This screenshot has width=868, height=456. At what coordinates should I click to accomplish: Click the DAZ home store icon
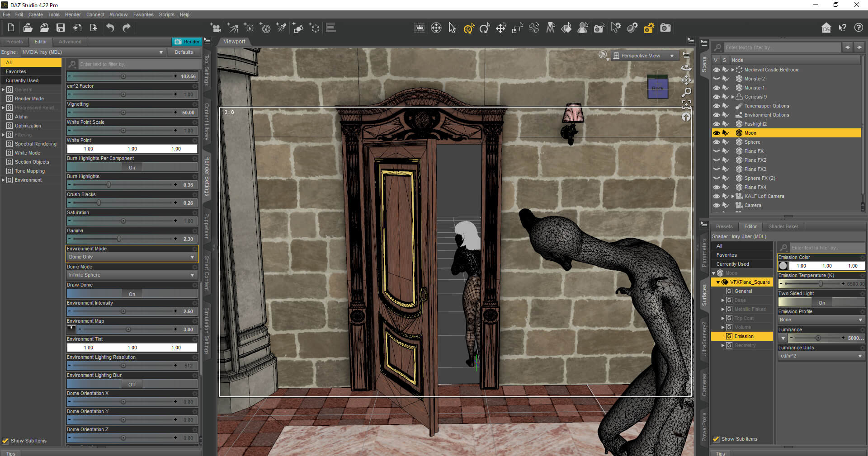[826, 28]
